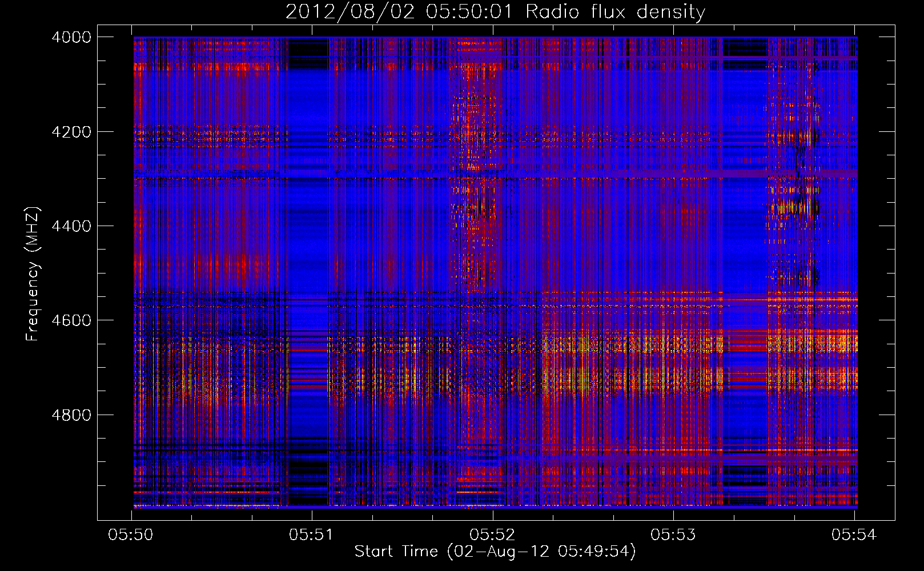Click the 05:53 time tick label
Viewport: 924px width, 571px height.
pos(673,535)
